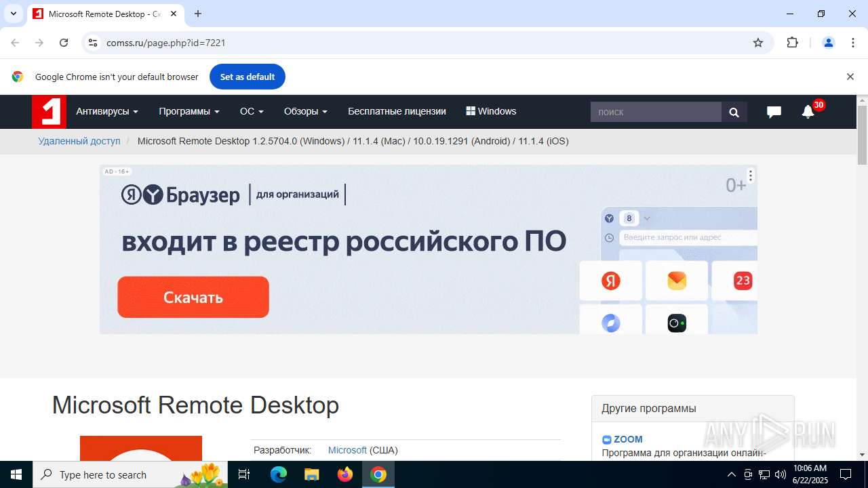
Task: Open the ad options three-dot icon
Action: (x=750, y=176)
